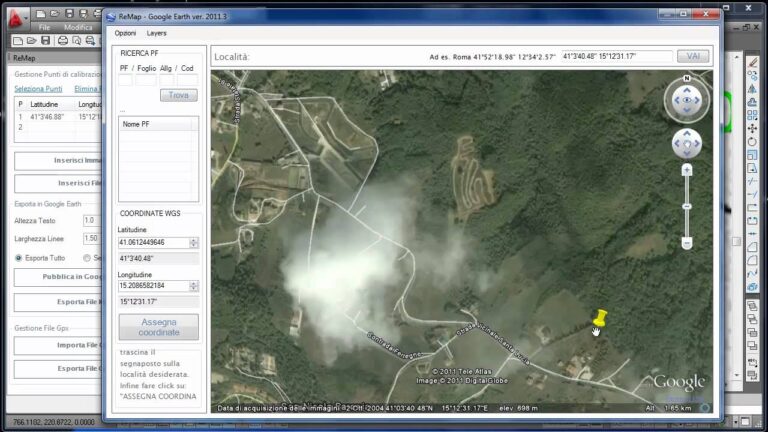Viewport: 768px width, 432px height.
Task: Click scroll up arrow in AutoCAD palette scrollbar
Action: point(738,57)
